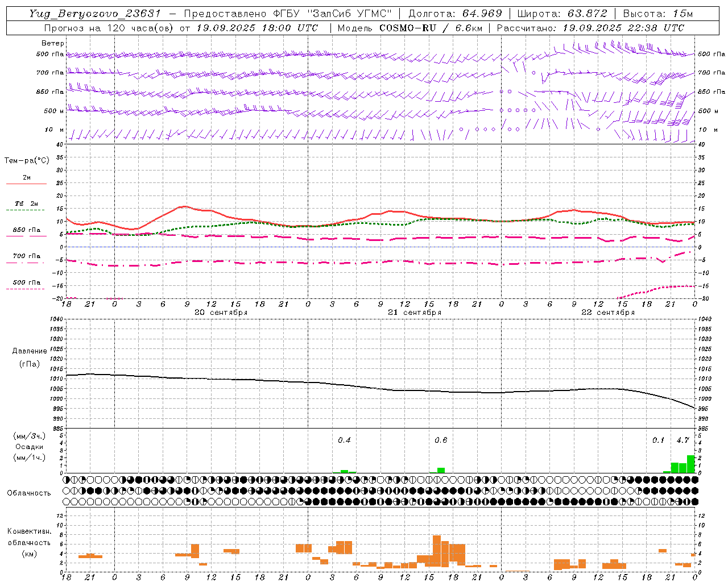Click the (мм/3ч.) precipitation unit label
The image size is (728, 582).
(30, 436)
